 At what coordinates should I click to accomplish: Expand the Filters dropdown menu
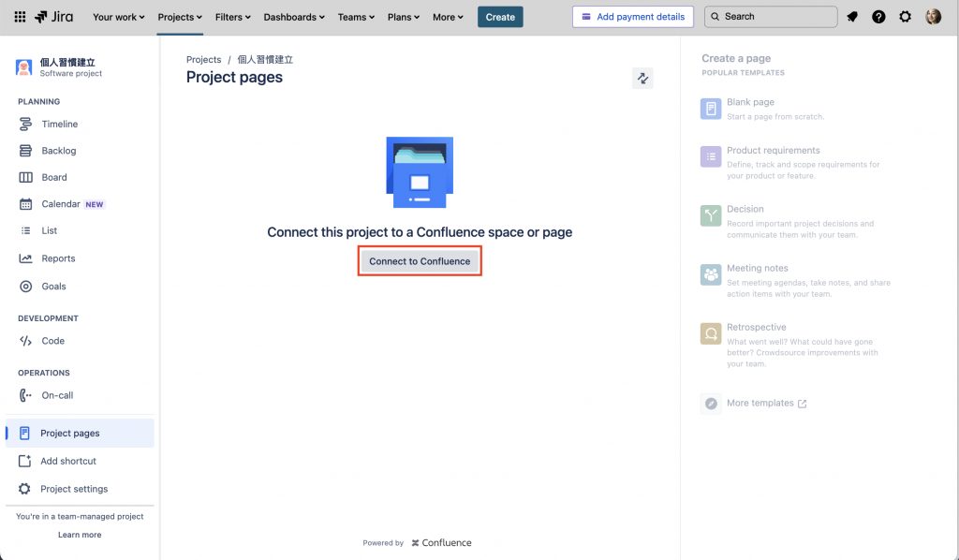tap(233, 17)
